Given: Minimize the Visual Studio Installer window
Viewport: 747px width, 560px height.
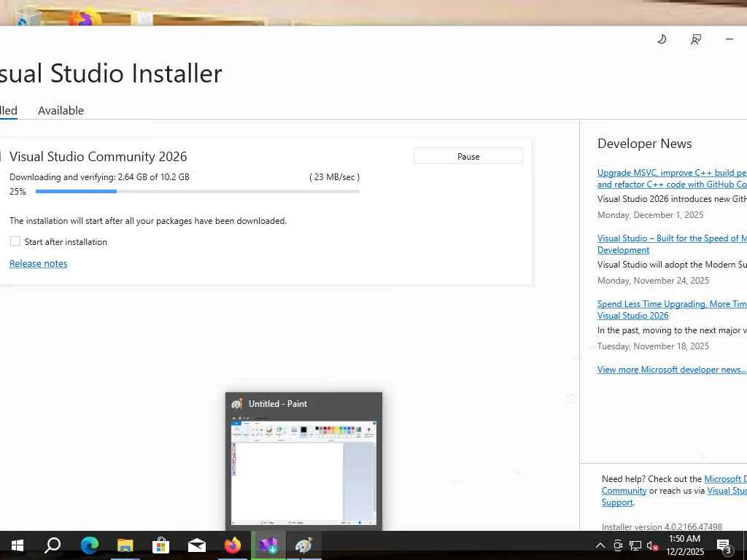Looking at the screenshot, I should point(729,39).
